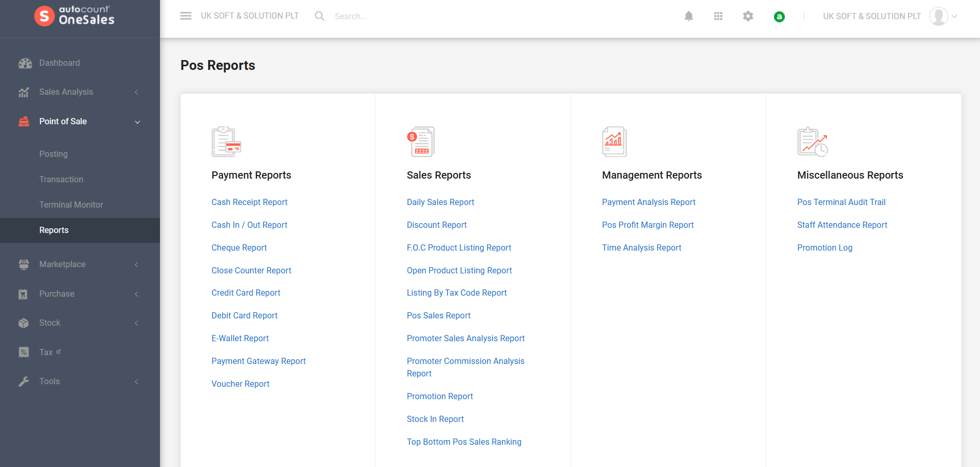
Task: Go to Dashboard in the sidebar
Action: point(60,63)
